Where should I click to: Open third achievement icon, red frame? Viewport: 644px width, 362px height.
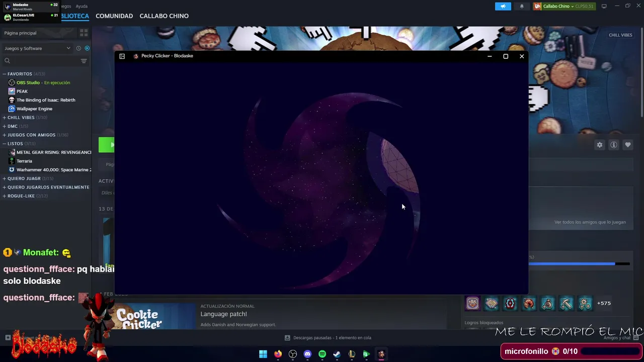510,303
